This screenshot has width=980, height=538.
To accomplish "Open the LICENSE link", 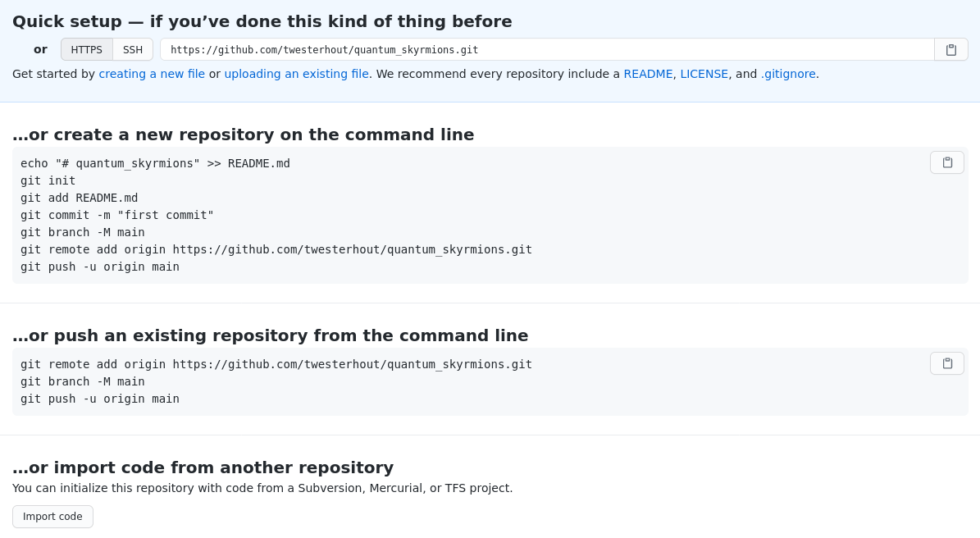I will click(704, 74).
